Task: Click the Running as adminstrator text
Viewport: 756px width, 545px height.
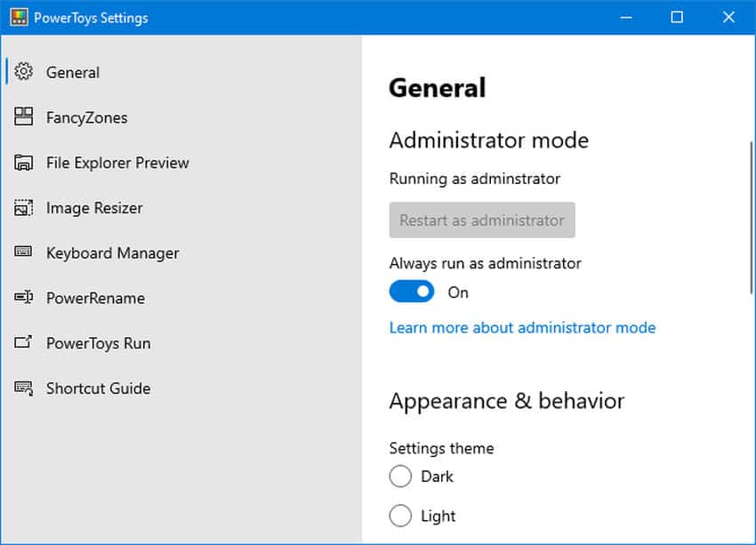Action: pos(475,179)
